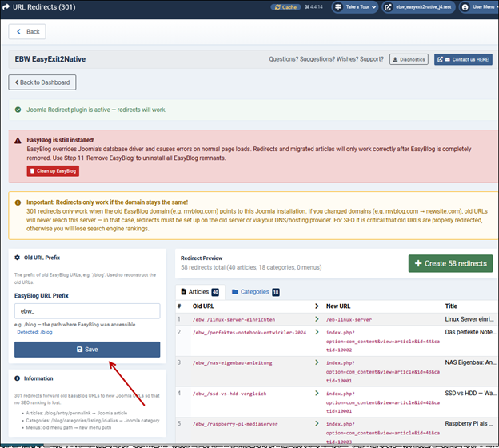This screenshot has width=499, height=448.
Task: Click green check icon of Redirect plugin notice
Action: [x=18, y=110]
